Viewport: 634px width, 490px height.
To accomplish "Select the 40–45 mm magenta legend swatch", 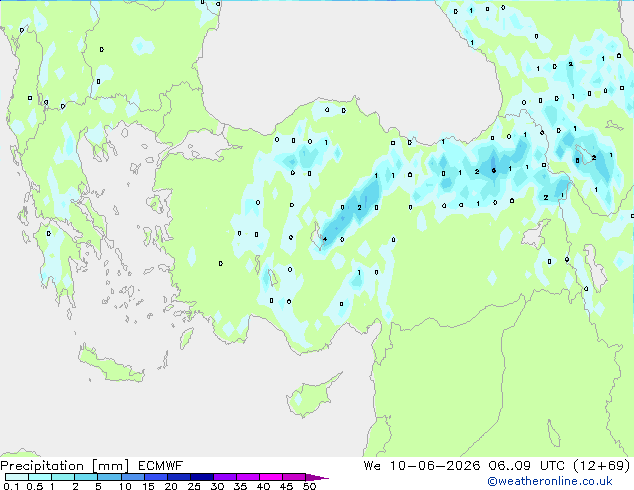I will tap(271, 477).
